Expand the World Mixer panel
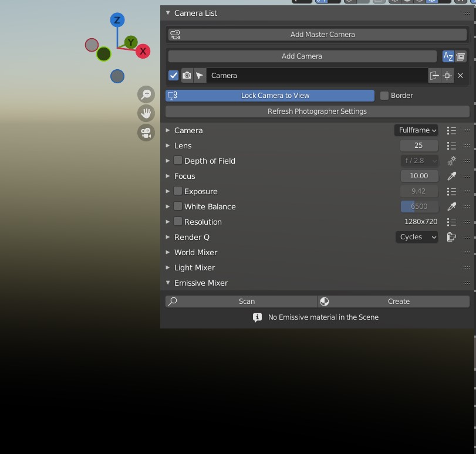This screenshot has height=454, width=476. coord(168,252)
